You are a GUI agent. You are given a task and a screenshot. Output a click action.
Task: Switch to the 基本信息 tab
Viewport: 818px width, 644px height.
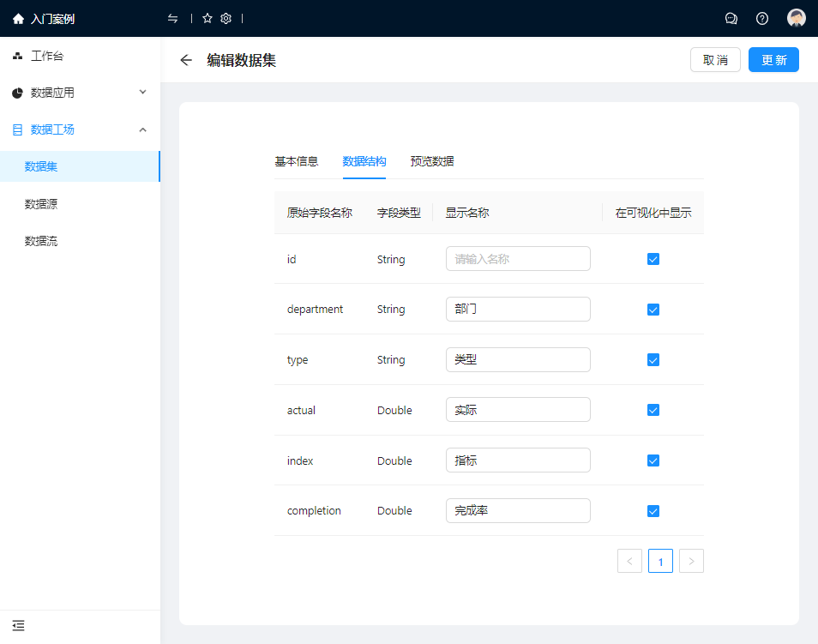[x=296, y=161]
